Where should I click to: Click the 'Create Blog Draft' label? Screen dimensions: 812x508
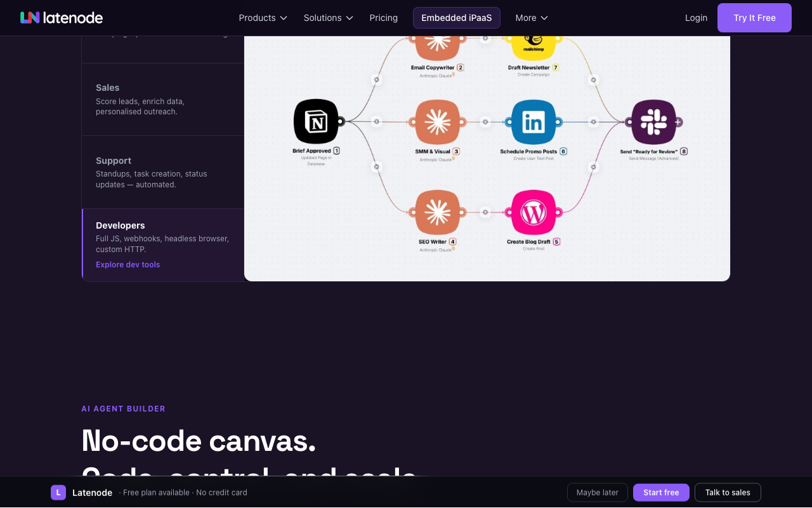528,242
